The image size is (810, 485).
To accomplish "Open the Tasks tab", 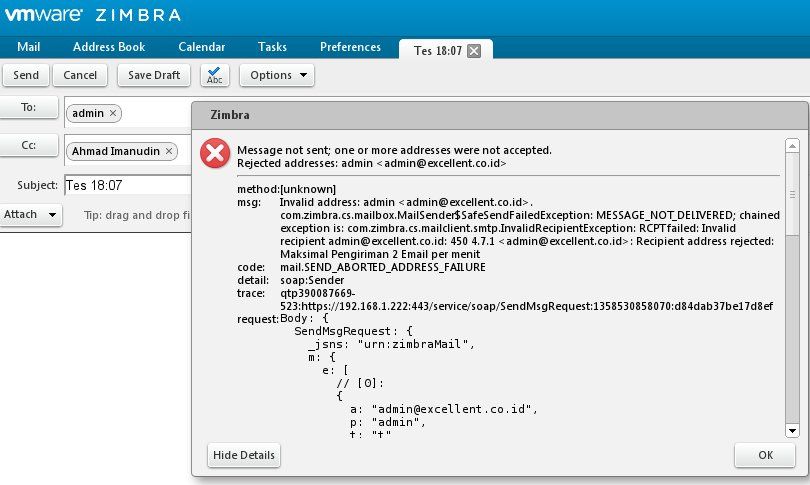I will point(272,47).
